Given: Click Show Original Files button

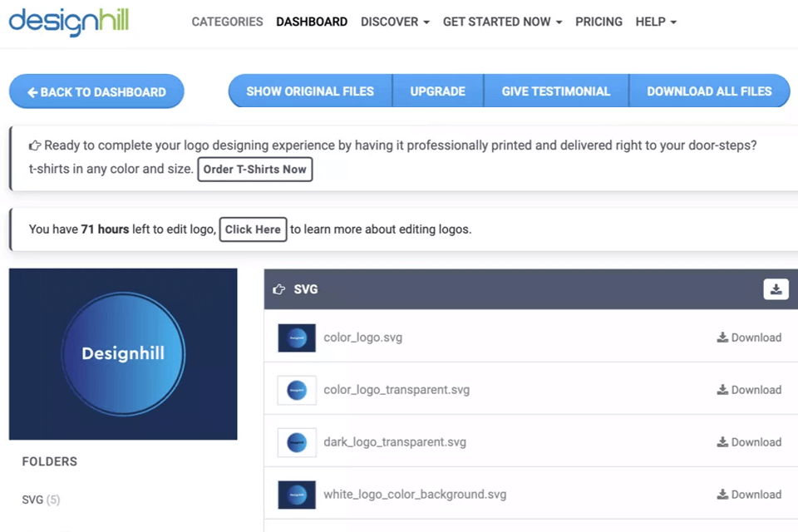Looking at the screenshot, I should [310, 91].
